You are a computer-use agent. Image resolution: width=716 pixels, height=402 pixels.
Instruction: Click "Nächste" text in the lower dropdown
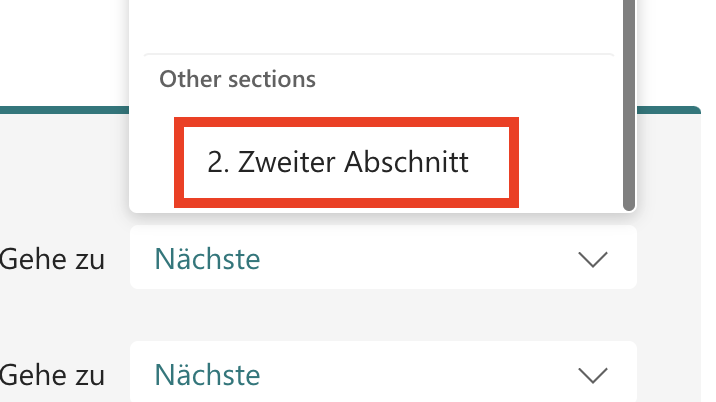[x=207, y=375]
